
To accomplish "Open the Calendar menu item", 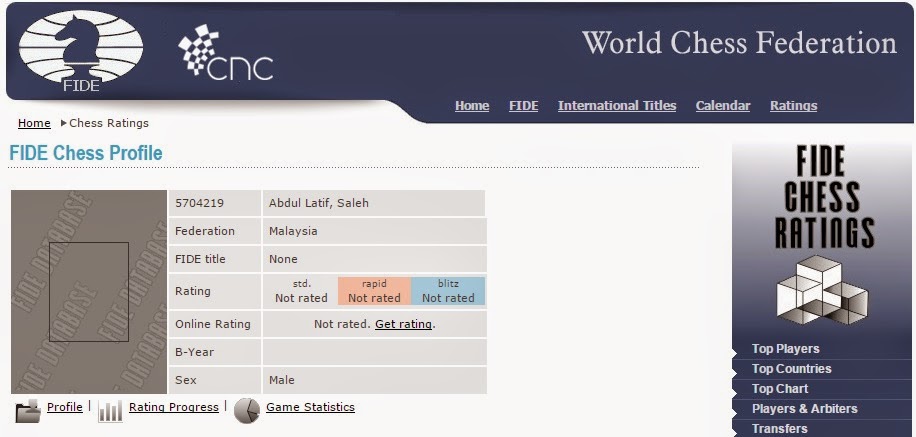I will [723, 106].
